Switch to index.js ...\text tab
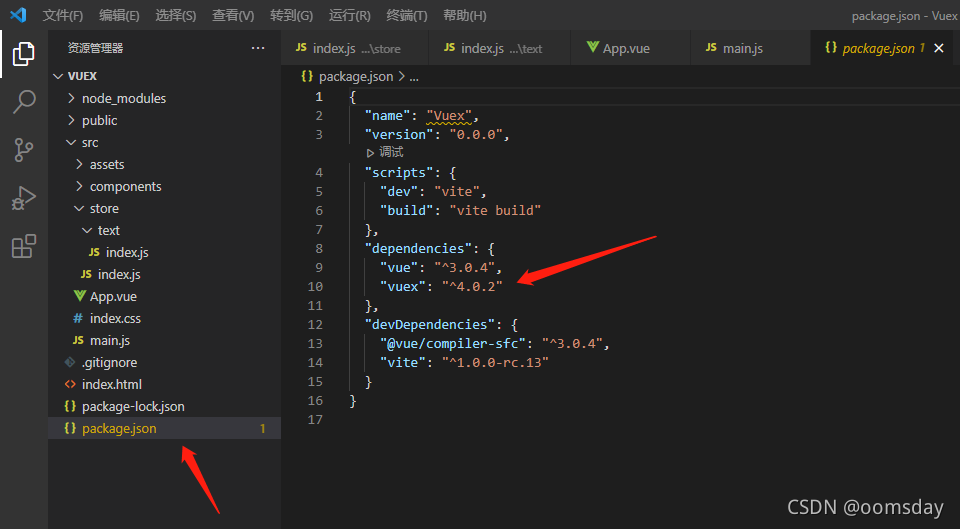Image resolution: width=960 pixels, height=529 pixels. (500, 48)
